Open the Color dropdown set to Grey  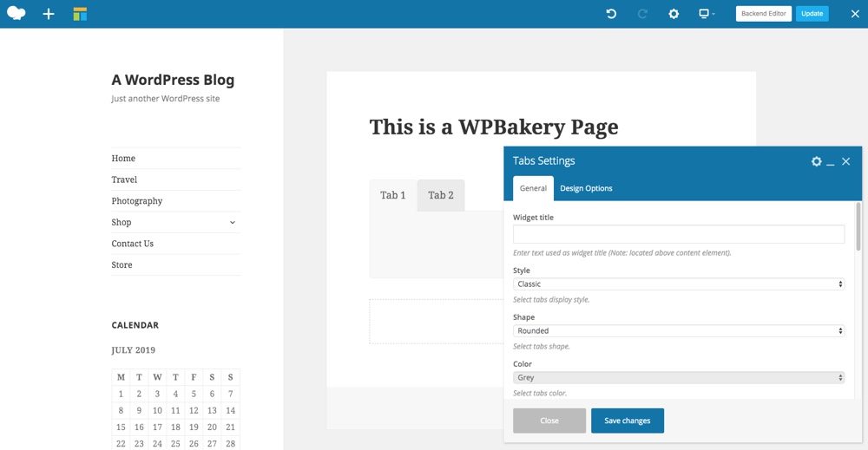(x=679, y=377)
